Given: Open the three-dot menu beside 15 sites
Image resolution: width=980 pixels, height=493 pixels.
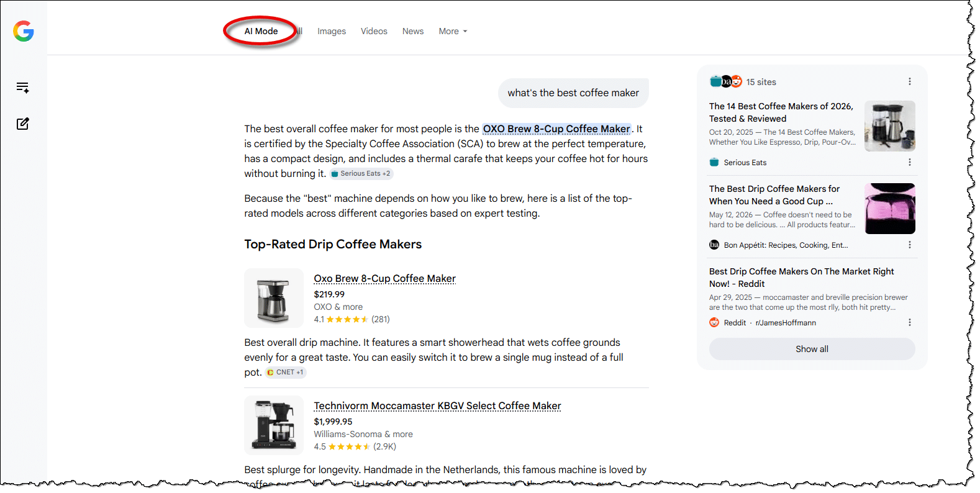Looking at the screenshot, I should click(x=910, y=82).
